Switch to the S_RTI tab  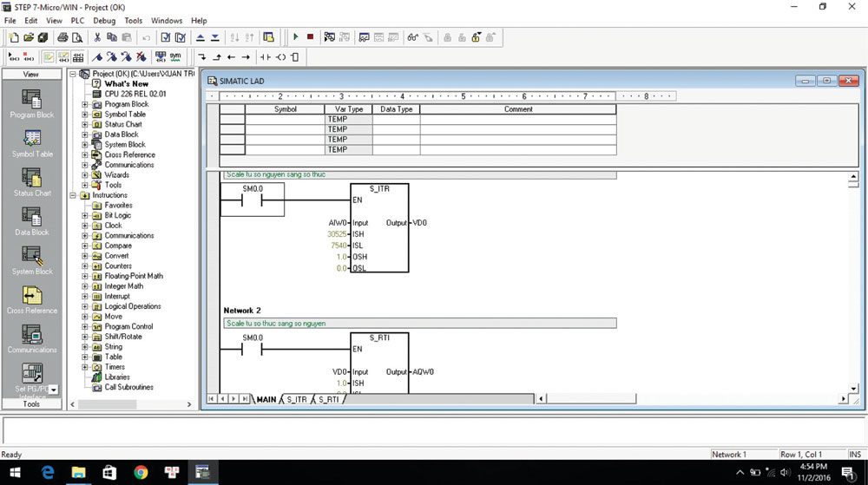pyautogui.click(x=329, y=399)
